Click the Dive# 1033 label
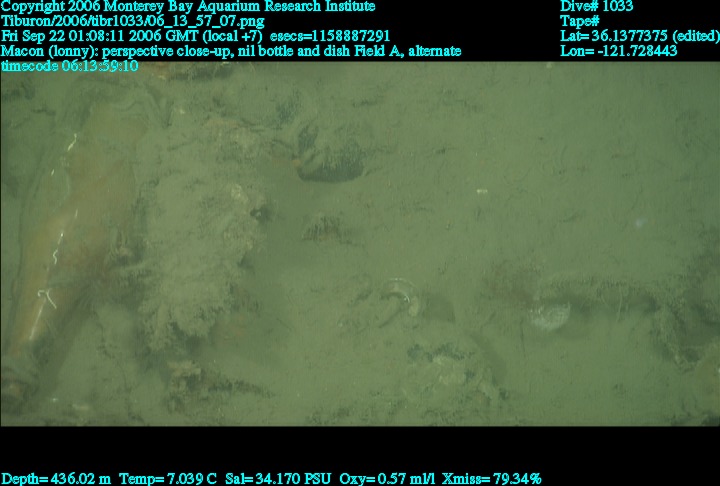The height and width of the screenshot is (486, 720). (x=596, y=6)
